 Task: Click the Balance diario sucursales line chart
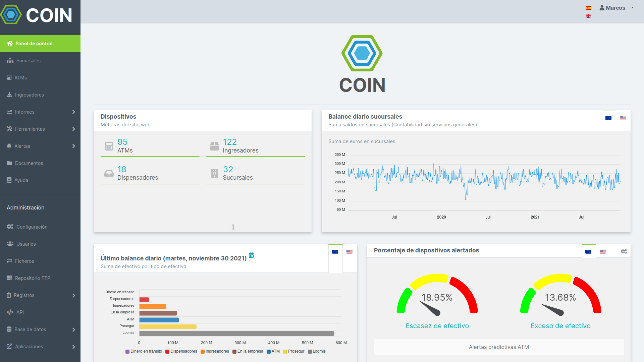pos(484,183)
